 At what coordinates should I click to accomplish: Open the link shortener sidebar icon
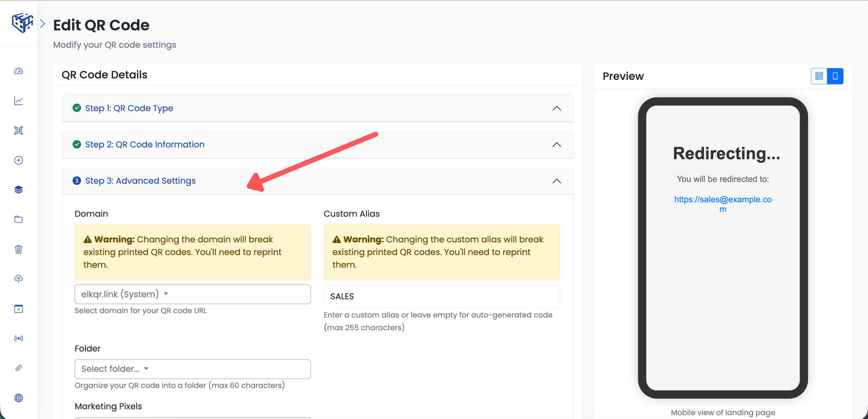pyautogui.click(x=19, y=368)
